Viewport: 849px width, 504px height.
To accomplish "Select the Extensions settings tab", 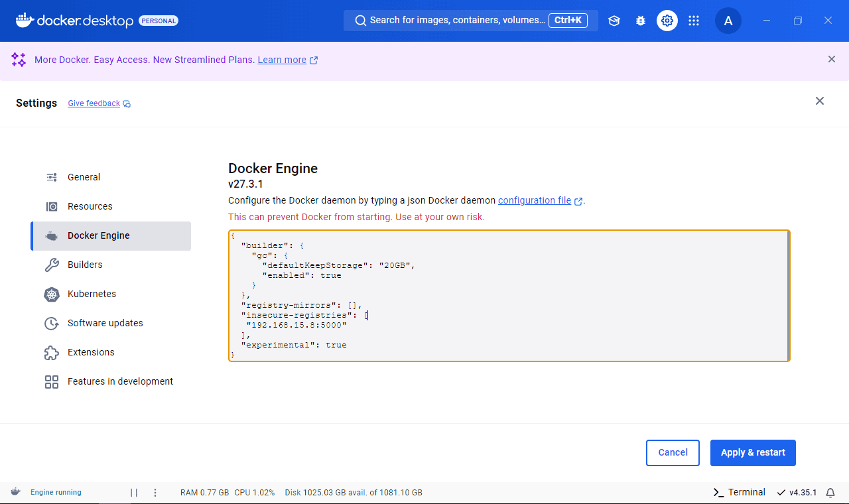I will tap(111, 352).
